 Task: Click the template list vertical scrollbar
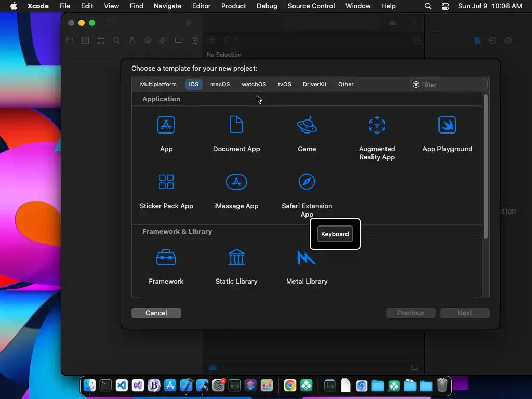tap(486, 166)
